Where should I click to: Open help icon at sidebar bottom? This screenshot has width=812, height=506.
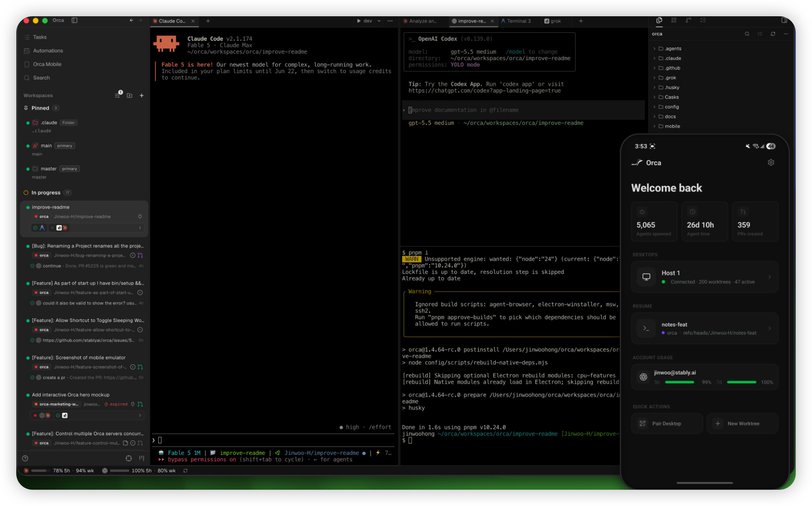pos(25,458)
